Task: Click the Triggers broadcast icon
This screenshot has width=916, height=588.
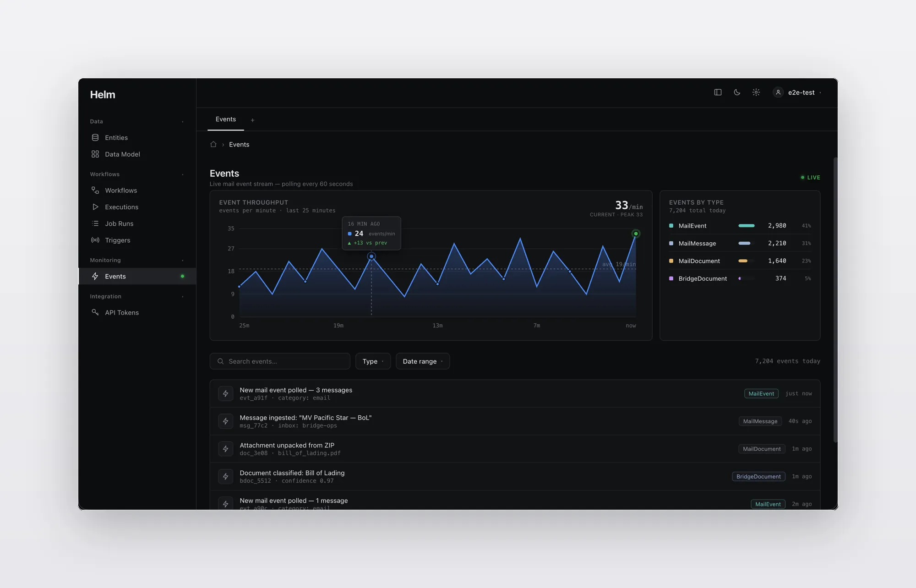Action: (95, 240)
